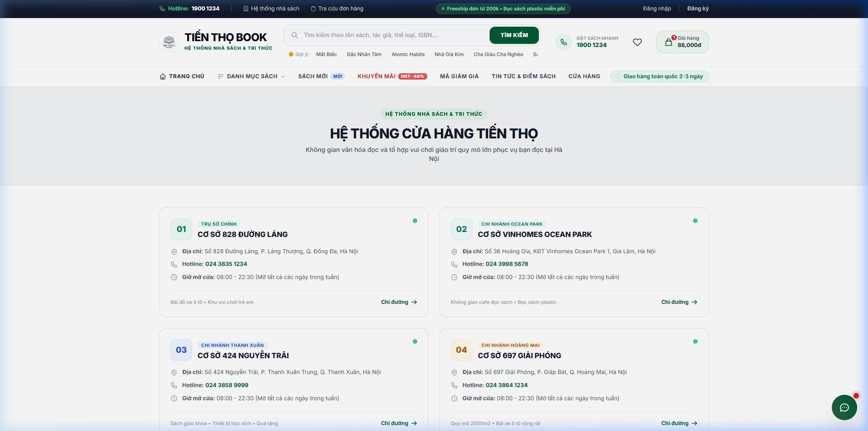Click the Đặt sách nhanh 1900 1234 number
This screenshot has width=868, height=431.
click(x=591, y=45)
